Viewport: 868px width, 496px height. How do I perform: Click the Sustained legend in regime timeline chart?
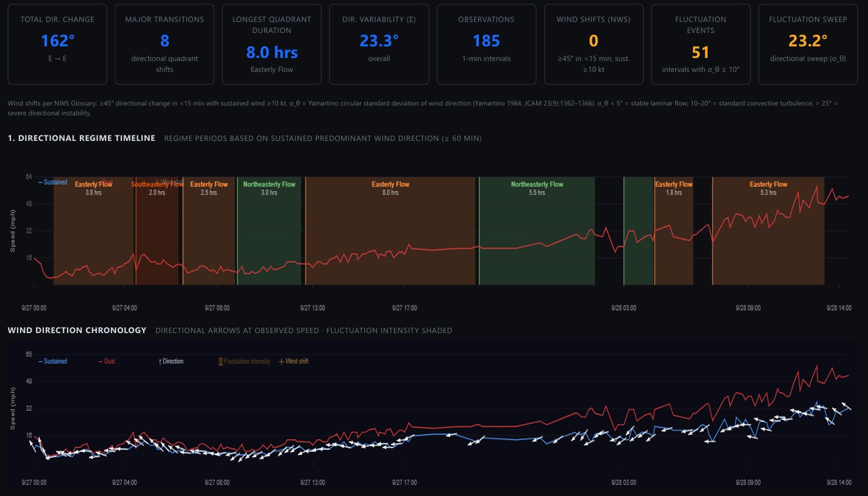point(52,182)
